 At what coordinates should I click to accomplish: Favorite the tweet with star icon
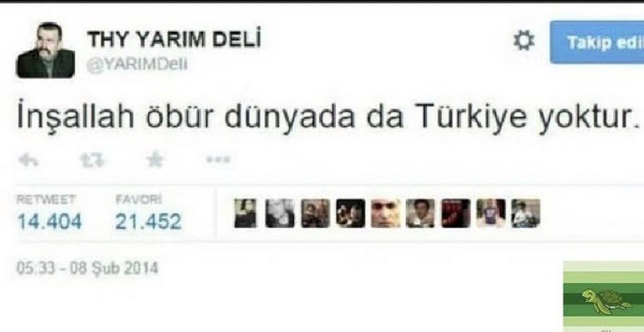pos(155,161)
